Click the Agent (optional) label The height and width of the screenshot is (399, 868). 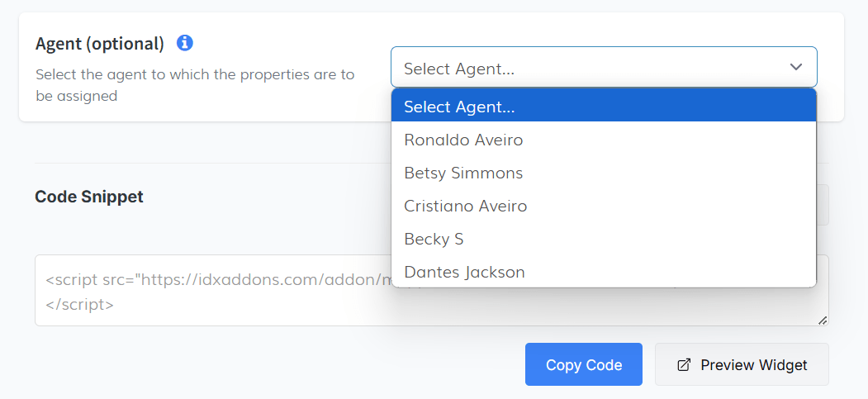tap(99, 43)
